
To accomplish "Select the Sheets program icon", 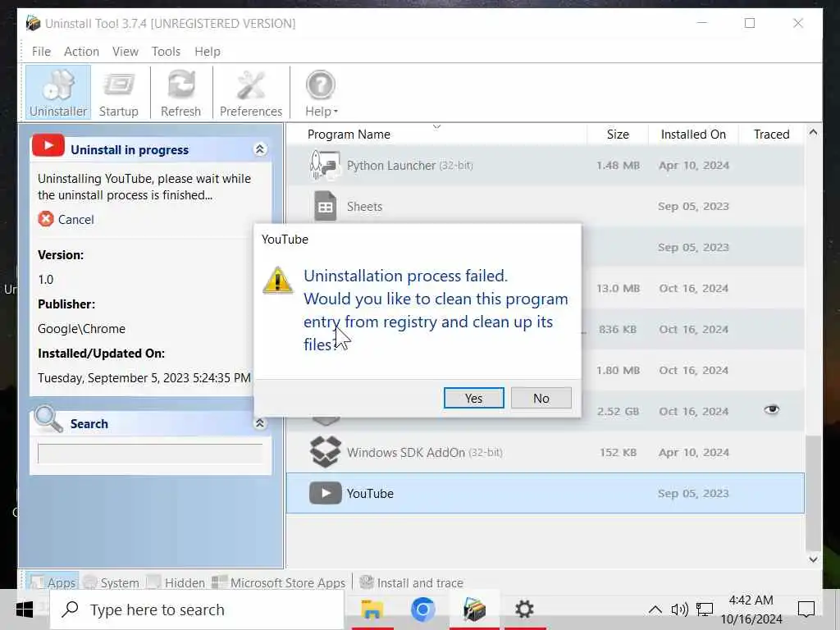I will (325, 206).
